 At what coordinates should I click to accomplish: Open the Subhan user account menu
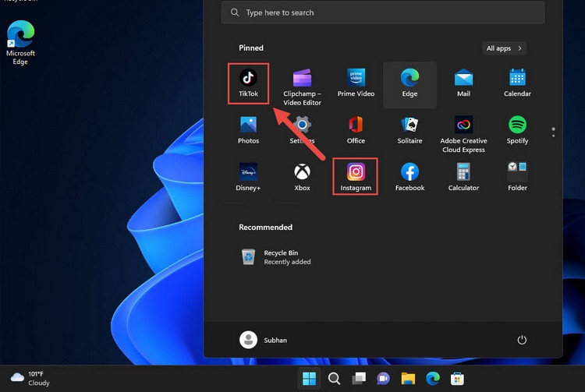coord(264,340)
